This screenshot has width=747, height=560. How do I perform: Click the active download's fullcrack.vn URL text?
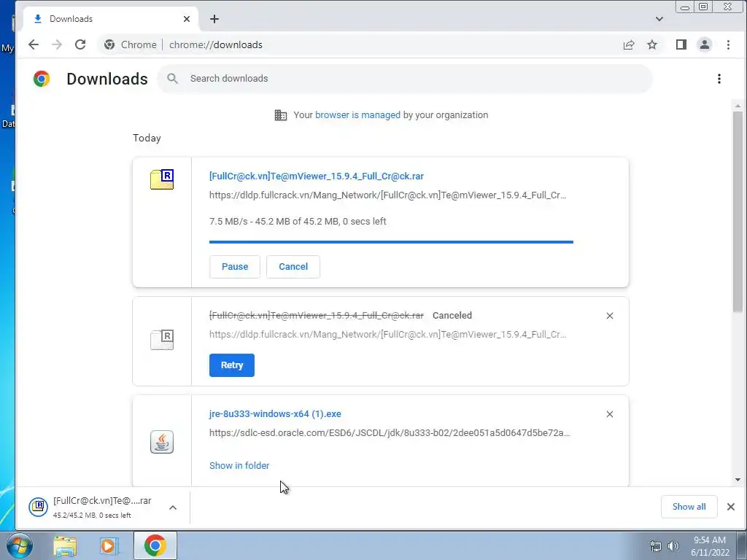(388, 195)
